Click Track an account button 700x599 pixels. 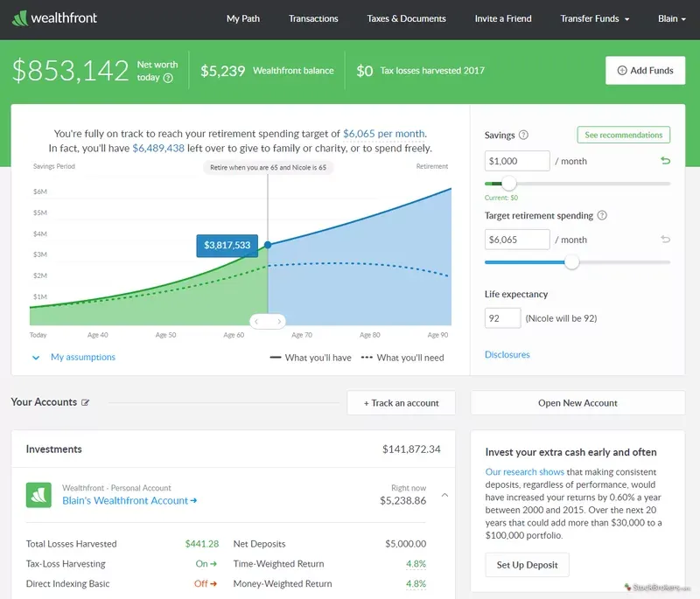coord(401,403)
